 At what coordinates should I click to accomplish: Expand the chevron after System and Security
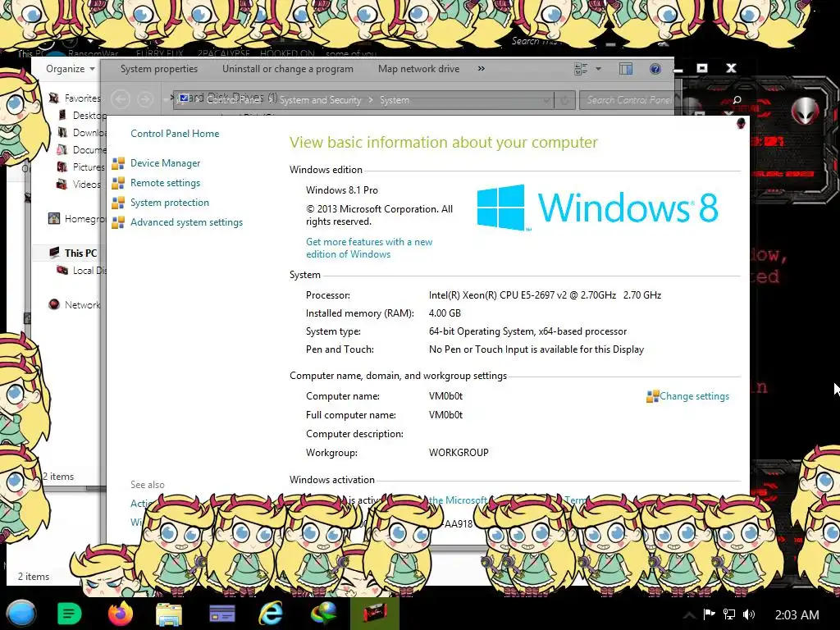pyautogui.click(x=370, y=100)
